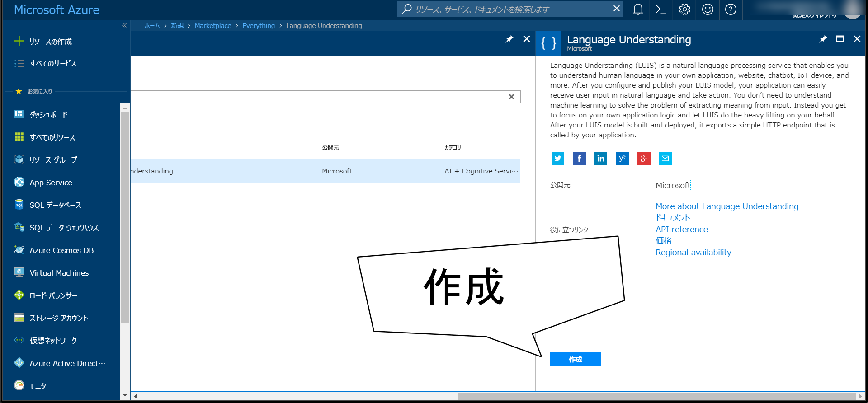Send feedback via the smiley icon
Viewport: 868px width, 403px height.
click(x=708, y=9)
